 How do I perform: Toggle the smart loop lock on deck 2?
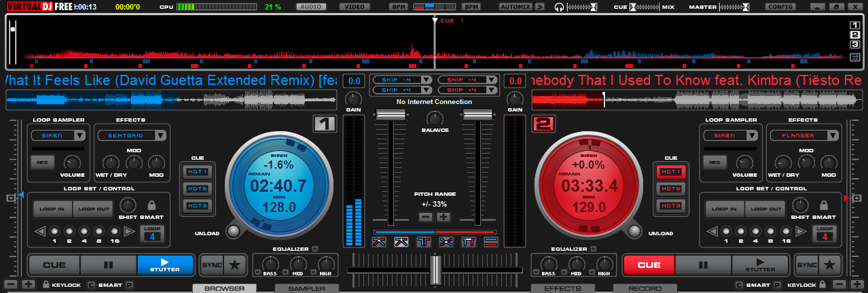pyautogui.click(x=823, y=205)
